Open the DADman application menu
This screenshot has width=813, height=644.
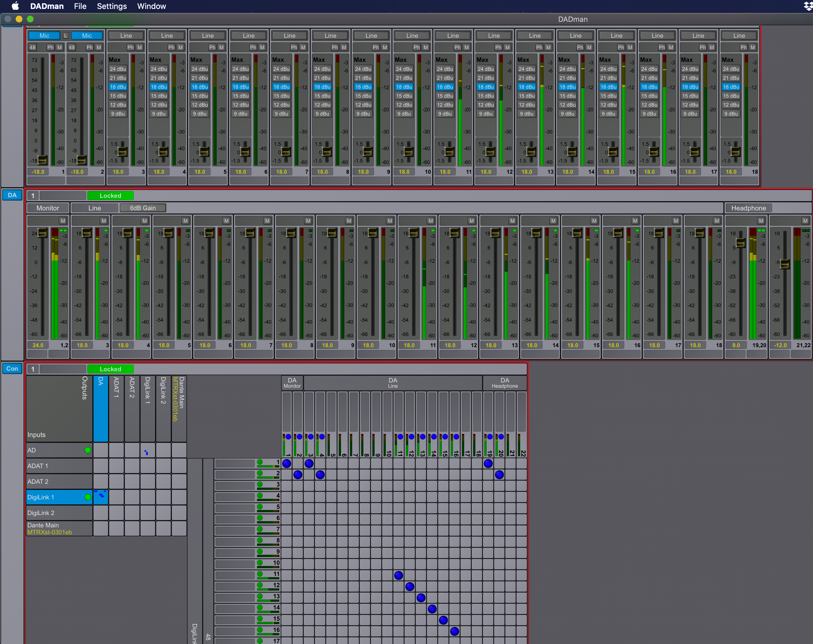47,6
